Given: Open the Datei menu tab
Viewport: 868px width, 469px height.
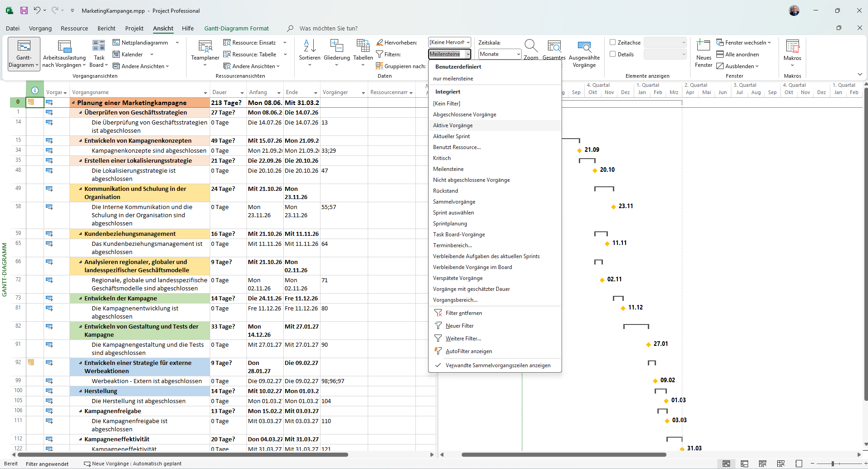Looking at the screenshot, I should 13,28.
